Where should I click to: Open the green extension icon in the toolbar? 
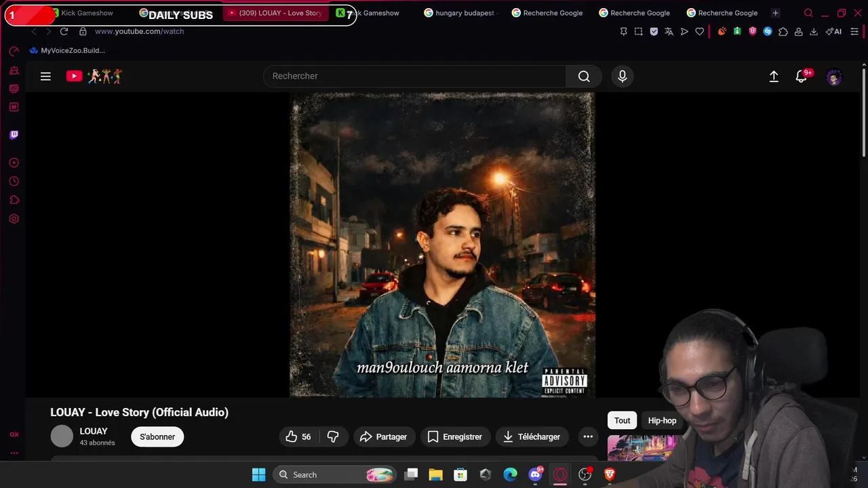(x=737, y=31)
